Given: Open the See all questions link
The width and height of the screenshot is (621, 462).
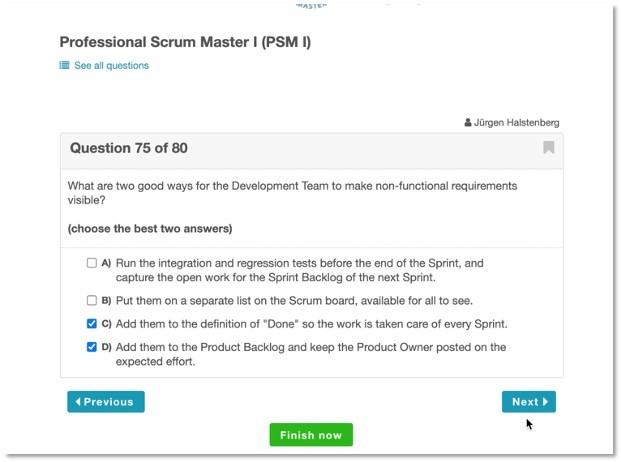Looking at the screenshot, I should pyautogui.click(x=111, y=66).
